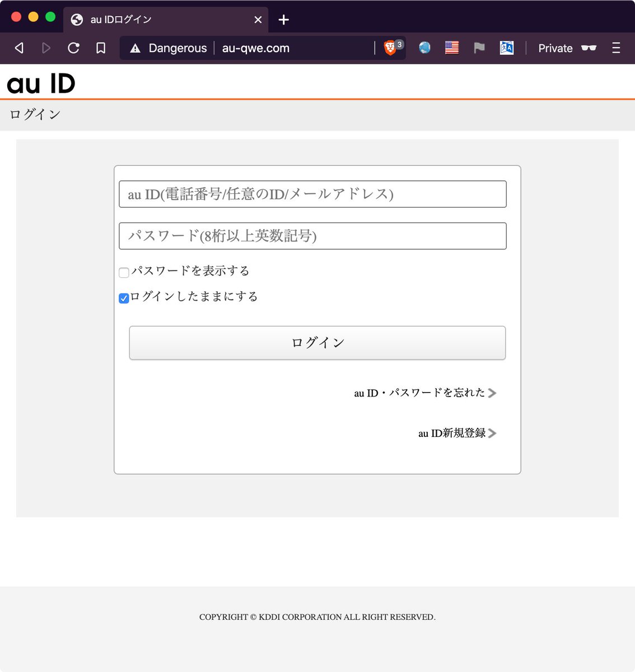Image resolution: width=635 pixels, height=672 pixels.
Task: Click the ログイン submit button
Action: [317, 343]
